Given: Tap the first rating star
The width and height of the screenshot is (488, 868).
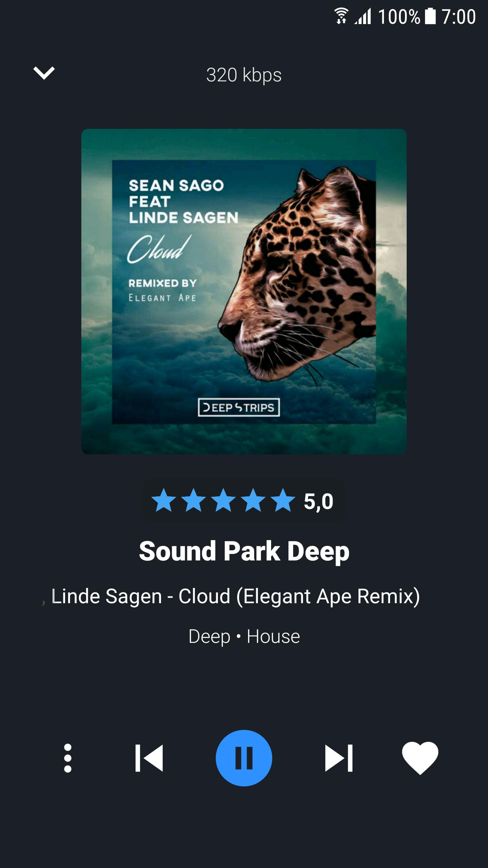Looking at the screenshot, I should (x=164, y=500).
